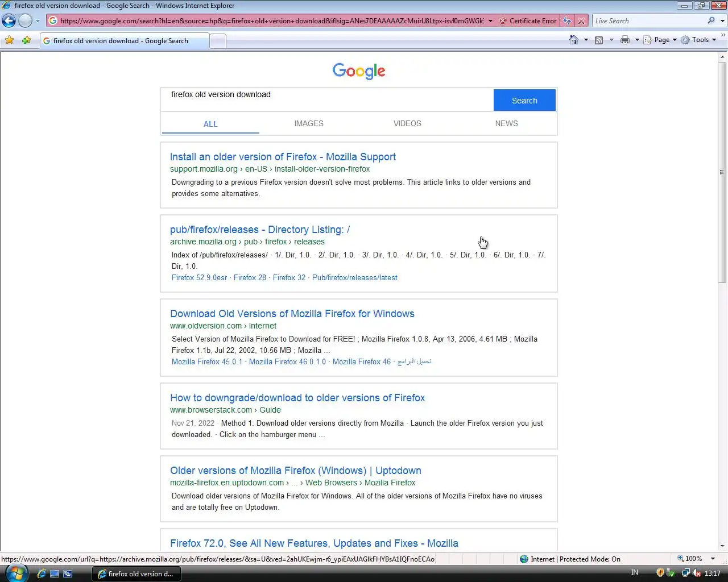Open 'How to downgrade/download to older versions' result
Screen dimensions: 728x582
[x=297, y=398]
